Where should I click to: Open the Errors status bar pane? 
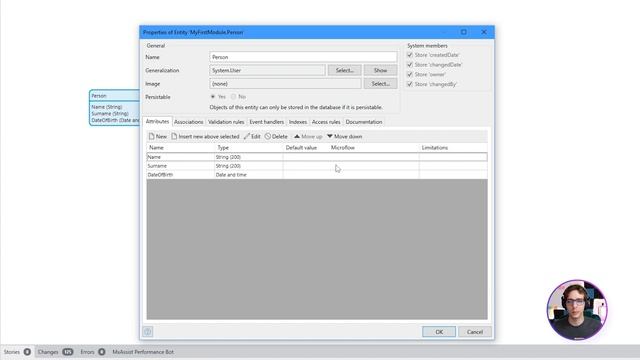[93, 352]
